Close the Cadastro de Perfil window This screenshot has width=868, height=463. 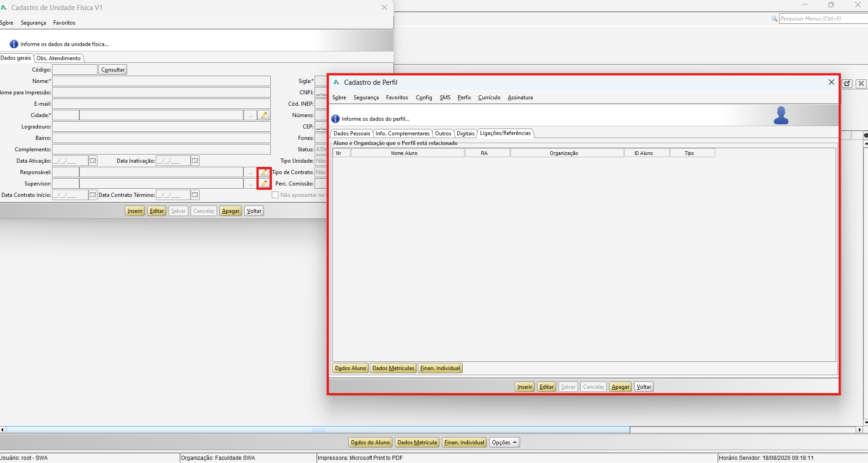click(x=832, y=82)
